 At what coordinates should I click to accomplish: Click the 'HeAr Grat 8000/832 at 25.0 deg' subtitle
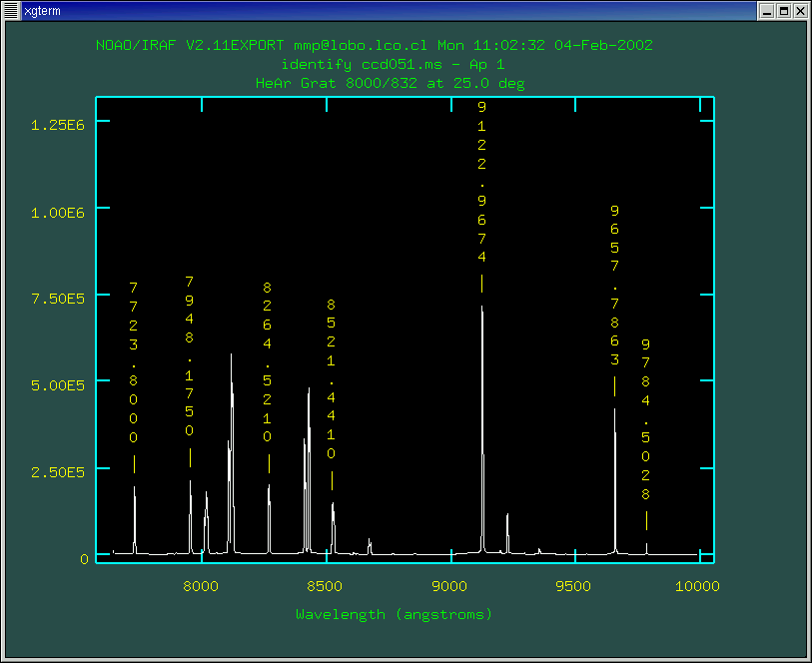click(390, 83)
